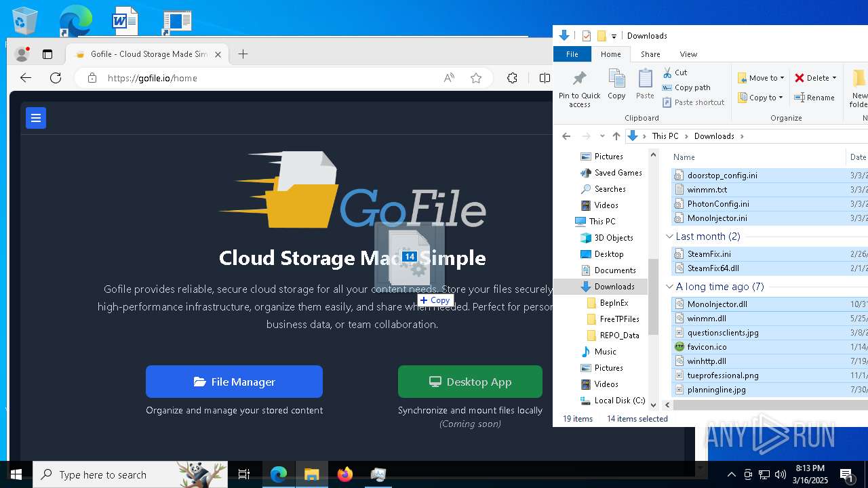This screenshot has width=868, height=488.
Task: Open the notification center icon
Action: (847, 474)
